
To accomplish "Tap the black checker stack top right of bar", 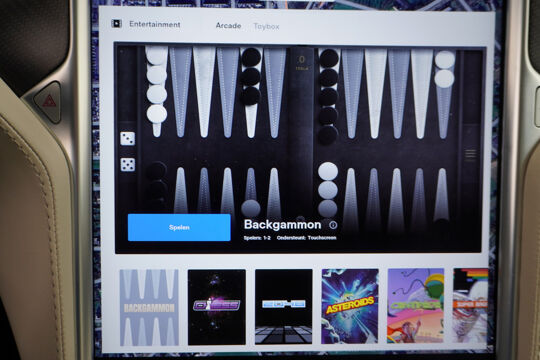I will coord(328,96).
